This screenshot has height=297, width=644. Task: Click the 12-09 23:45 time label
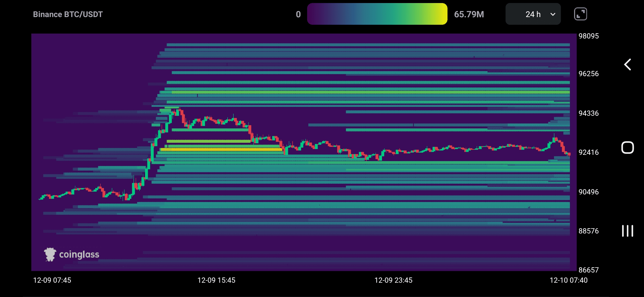393,280
